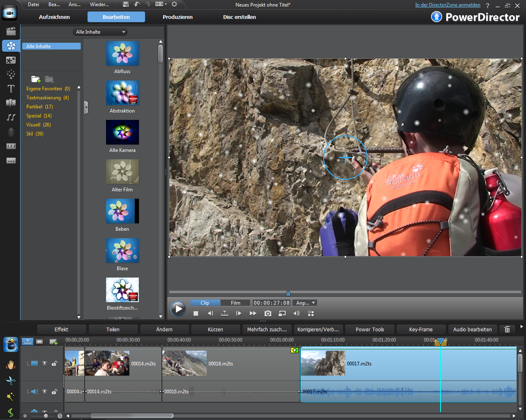Screen dimensions: 526x420
Task: Collapse the library panel side arrow
Action: point(86,108)
